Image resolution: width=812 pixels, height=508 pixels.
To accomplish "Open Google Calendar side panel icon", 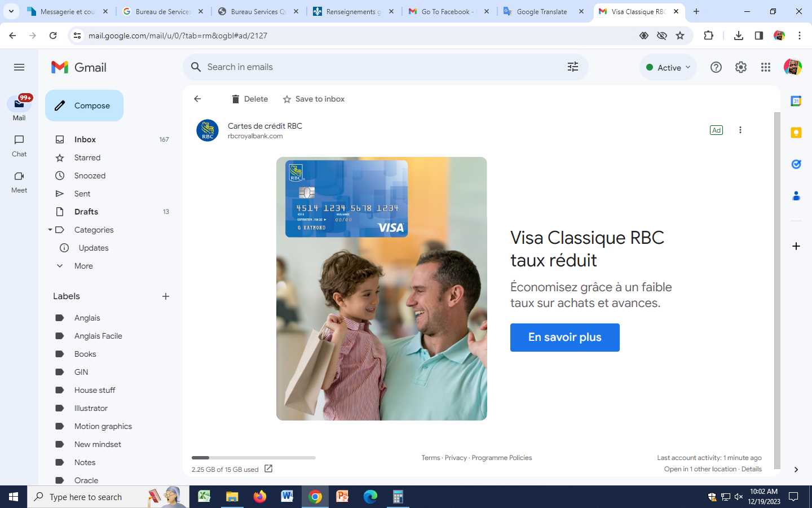I will (796, 101).
